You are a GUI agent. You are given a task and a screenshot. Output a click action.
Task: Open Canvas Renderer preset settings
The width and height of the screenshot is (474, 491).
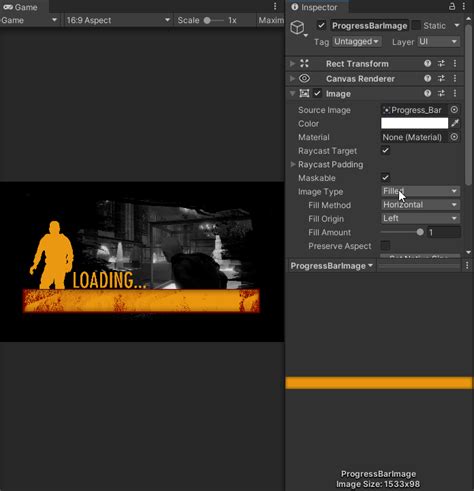click(x=441, y=78)
